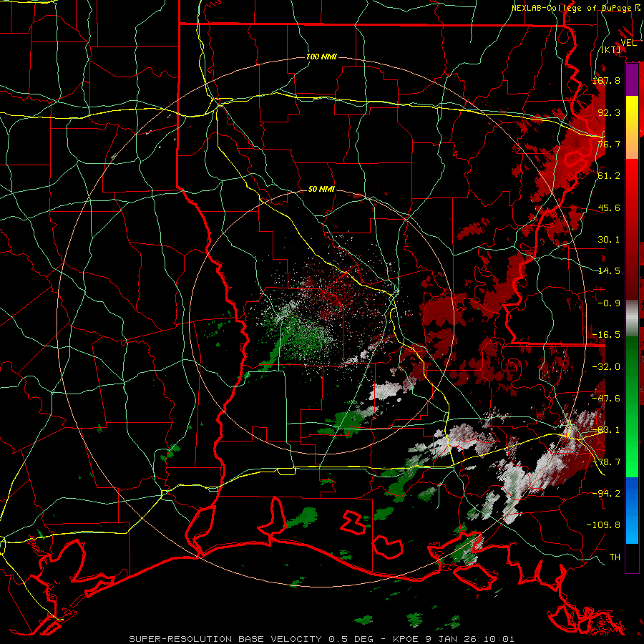Click the -32.0 legend value

coord(606,366)
